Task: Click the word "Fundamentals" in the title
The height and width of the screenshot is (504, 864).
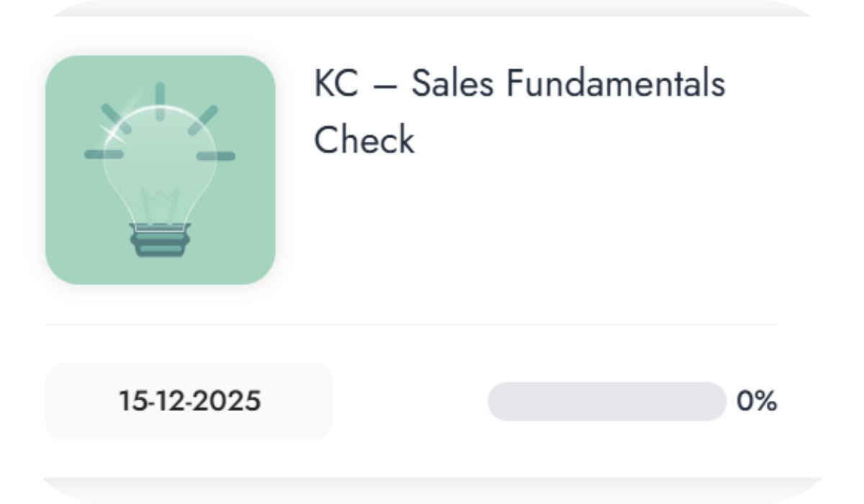Action: pyautogui.click(x=616, y=84)
